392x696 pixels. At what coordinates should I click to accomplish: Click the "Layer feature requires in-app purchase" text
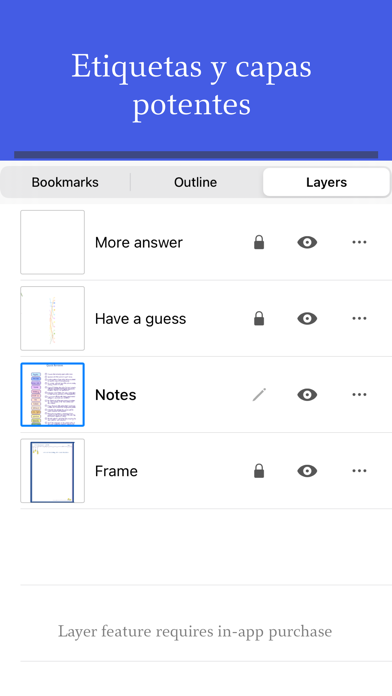(x=195, y=631)
